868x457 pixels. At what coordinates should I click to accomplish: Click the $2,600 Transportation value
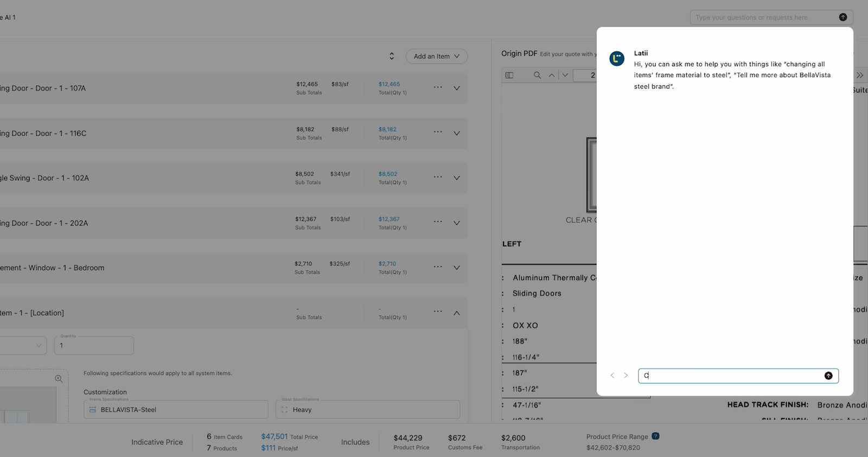[x=513, y=438]
